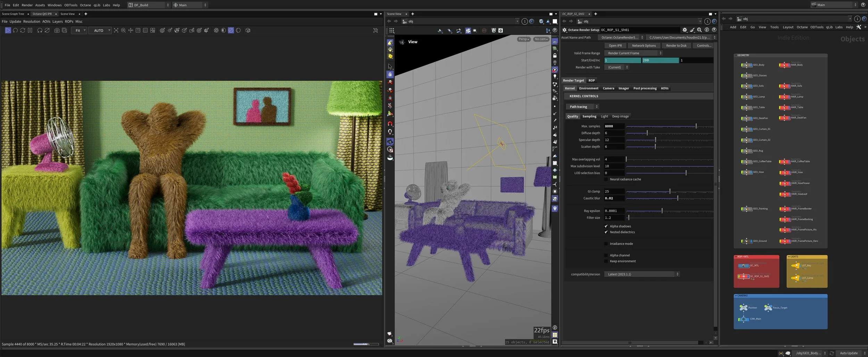This screenshot has height=357, width=868.
Task: Click the back arrow in network editor path bar
Action: tap(724, 19)
